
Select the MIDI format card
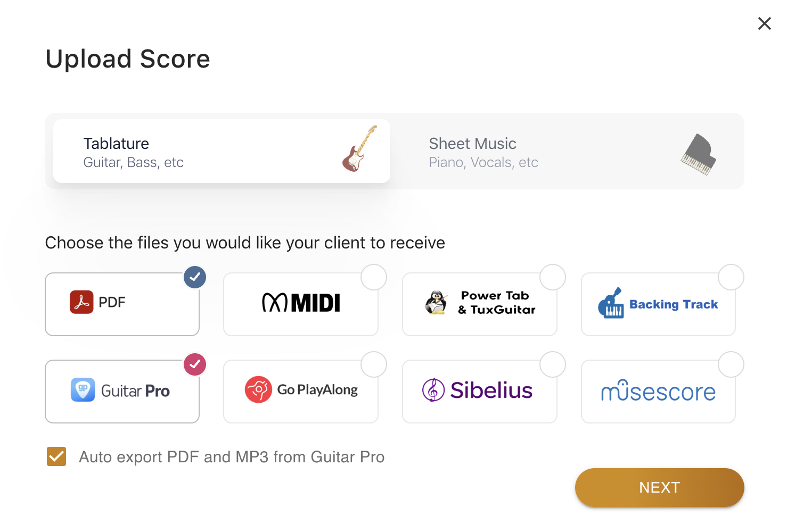coord(301,304)
